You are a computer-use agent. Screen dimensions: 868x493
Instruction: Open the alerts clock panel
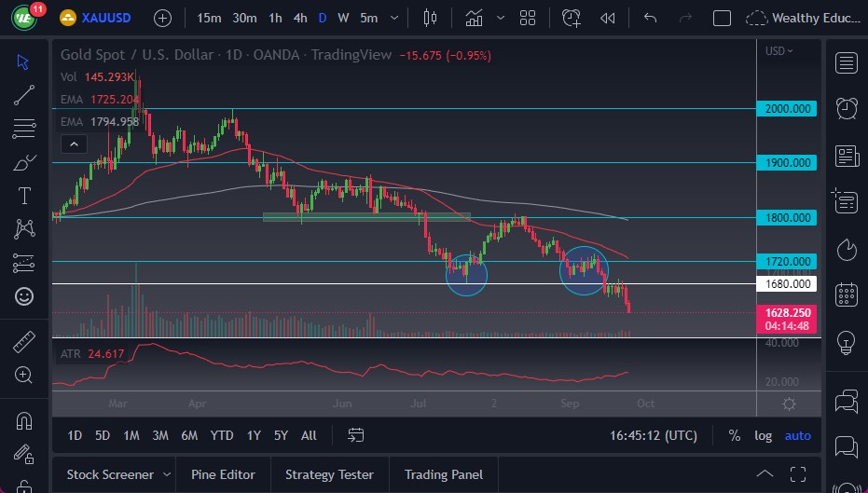coord(847,108)
